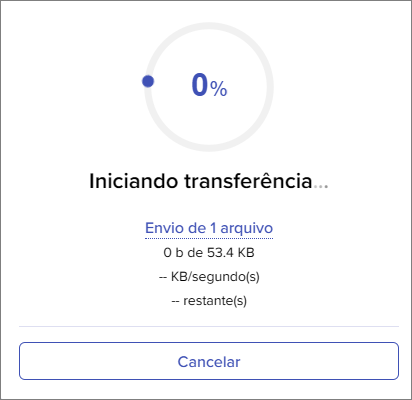The image size is (412, 400).
Task: Click the word Iniciando in the heading
Action: (133, 181)
